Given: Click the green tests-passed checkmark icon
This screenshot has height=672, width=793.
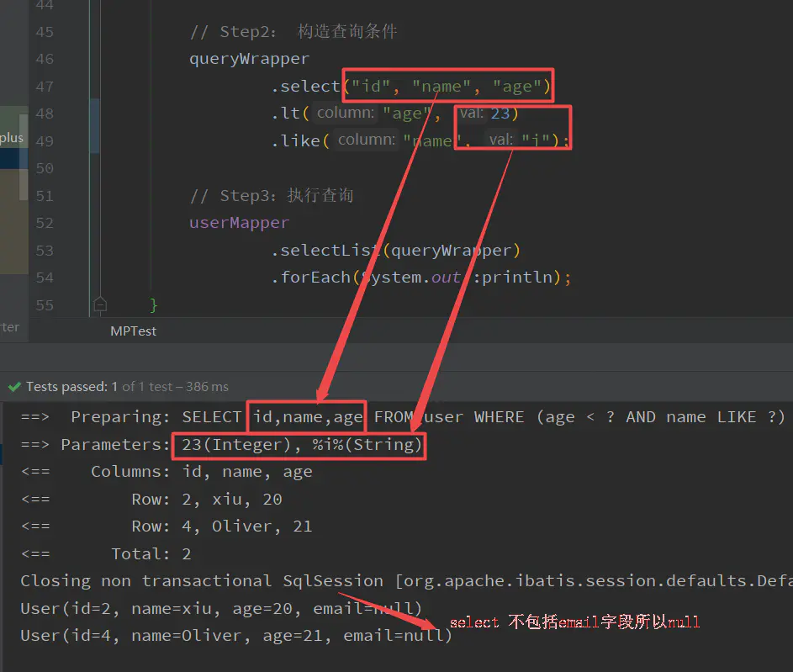Looking at the screenshot, I should (14, 386).
